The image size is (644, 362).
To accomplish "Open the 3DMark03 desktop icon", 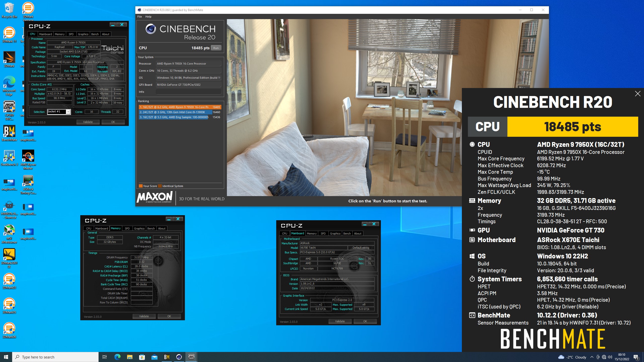I will [9, 281].
